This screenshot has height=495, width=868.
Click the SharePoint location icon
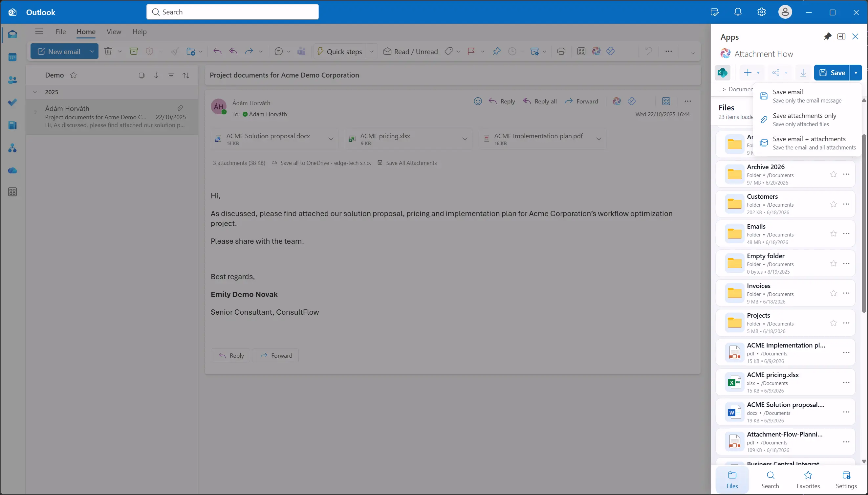pos(722,73)
